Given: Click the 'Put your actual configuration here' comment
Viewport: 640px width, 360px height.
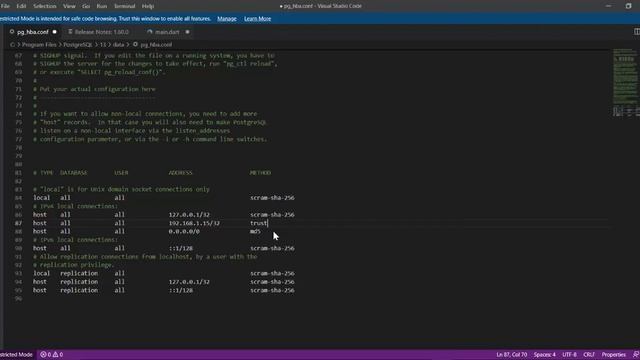Looking at the screenshot, I should pyautogui.click(x=94, y=89).
